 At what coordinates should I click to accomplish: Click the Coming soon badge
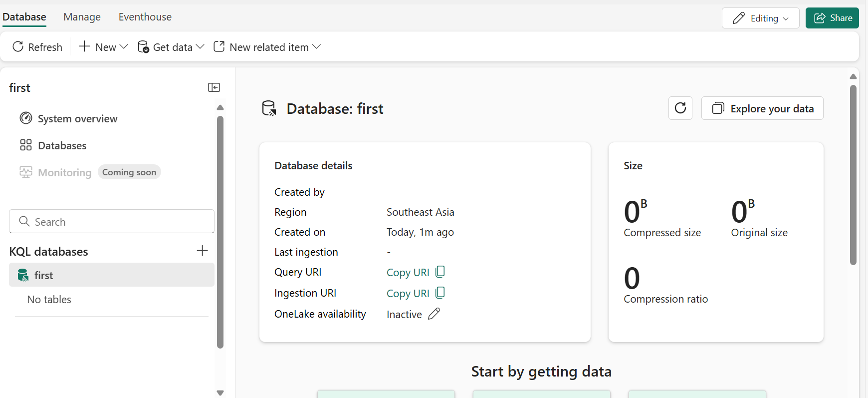pyautogui.click(x=129, y=172)
